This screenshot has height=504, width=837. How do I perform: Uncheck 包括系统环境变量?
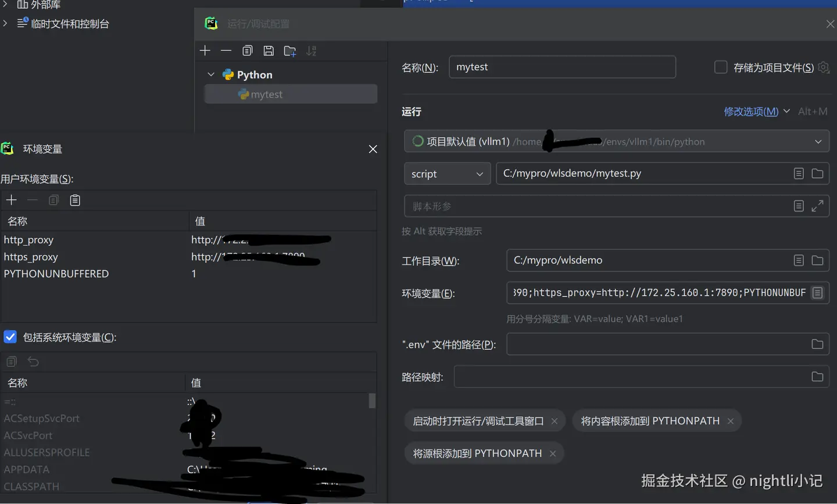pyautogui.click(x=10, y=337)
